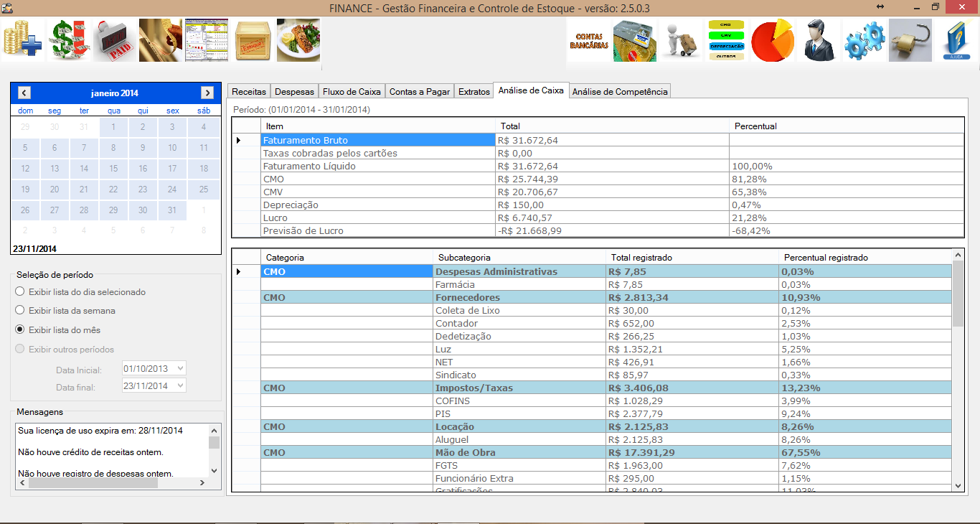Click the R$ 25.744,39 CMO total cell
This screenshot has width=980, height=524.
click(x=613, y=179)
